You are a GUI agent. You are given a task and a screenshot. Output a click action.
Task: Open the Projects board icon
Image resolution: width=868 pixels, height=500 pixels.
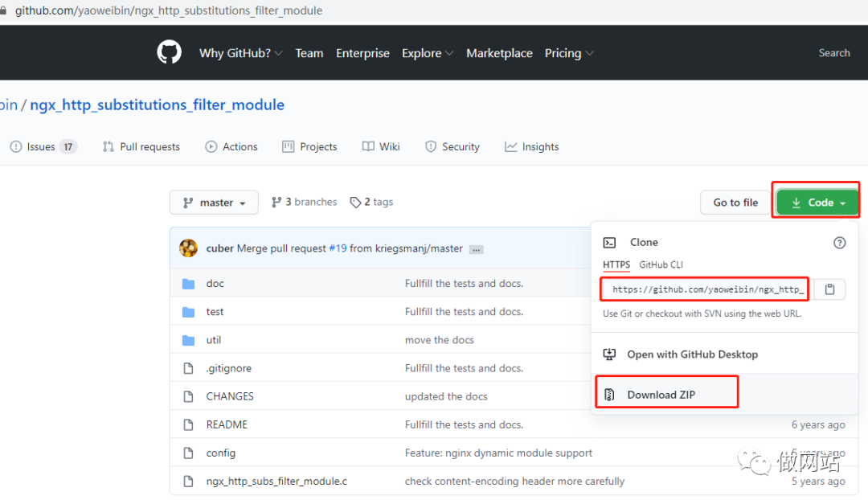[287, 146]
